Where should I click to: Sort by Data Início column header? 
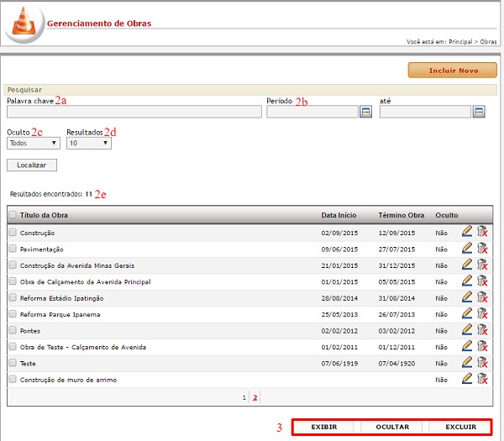(339, 215)
